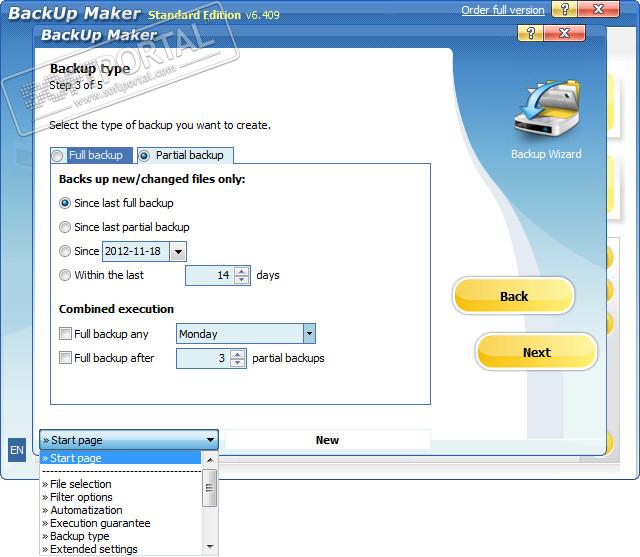Enable Full backup after partial backups checkbox
Image resolution: width=640 pixels, height=557 pixels.
[x=65, y=357]
